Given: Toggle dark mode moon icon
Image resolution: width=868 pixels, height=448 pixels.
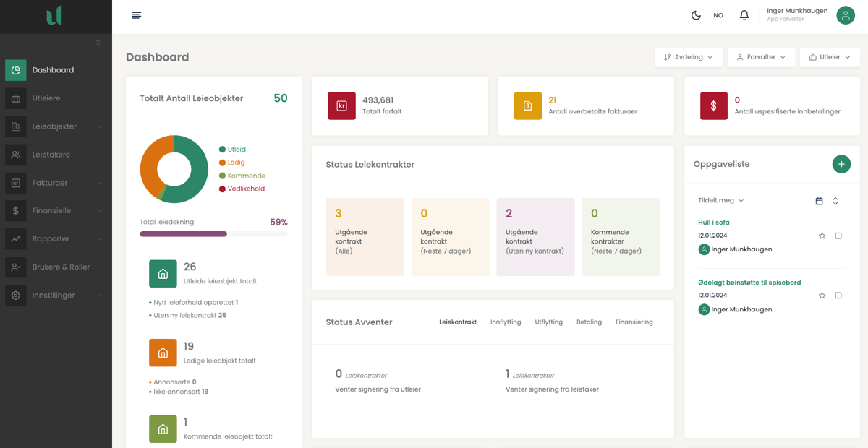Looking at the screenshot, I should tap(696, 15).
